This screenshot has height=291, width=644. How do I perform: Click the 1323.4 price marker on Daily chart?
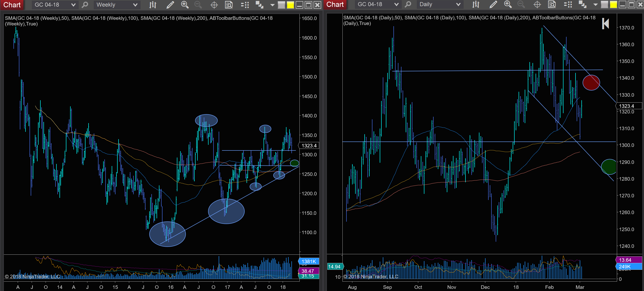[628, 106]
